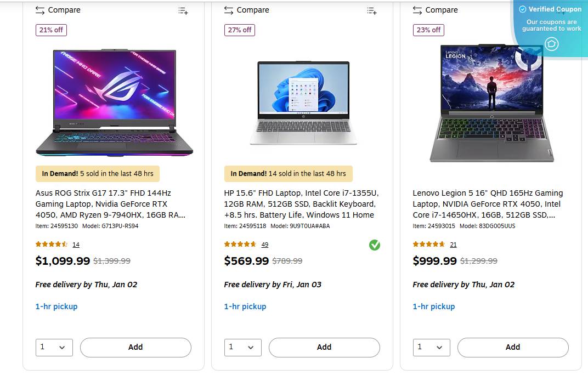Click the 49 reviews link on the HP card
Viewport: 588px width, 375px height.
click(x=264, y=245)
